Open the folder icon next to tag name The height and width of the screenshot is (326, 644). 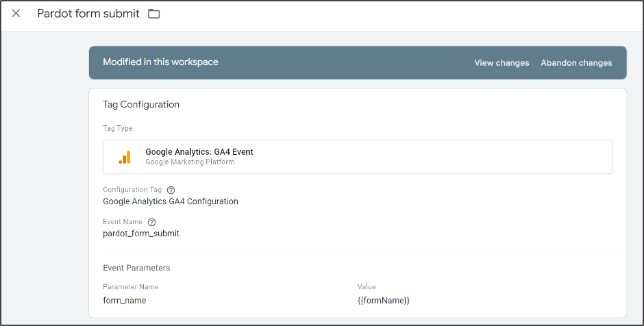click(x=154, y=14)
